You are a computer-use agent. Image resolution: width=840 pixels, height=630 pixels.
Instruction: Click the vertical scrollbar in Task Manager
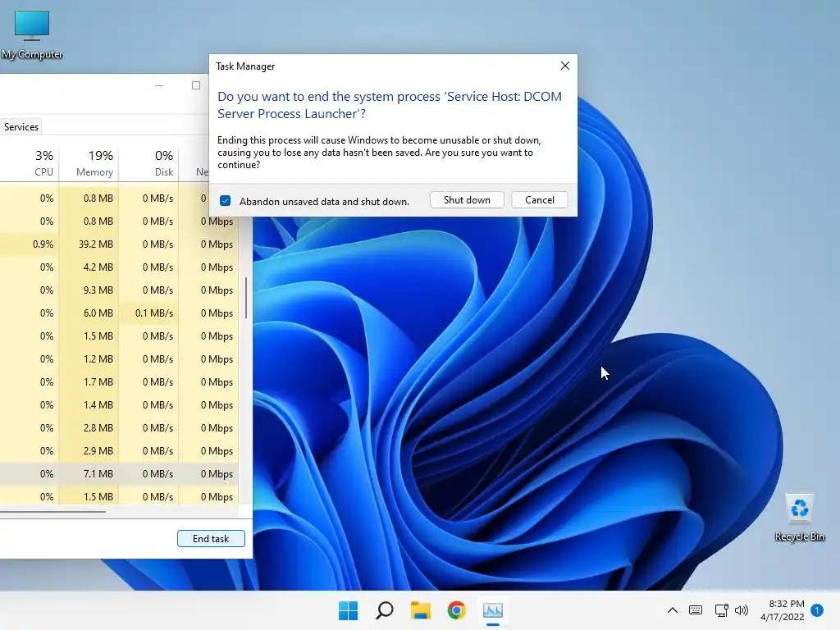[x=246, y=298]
